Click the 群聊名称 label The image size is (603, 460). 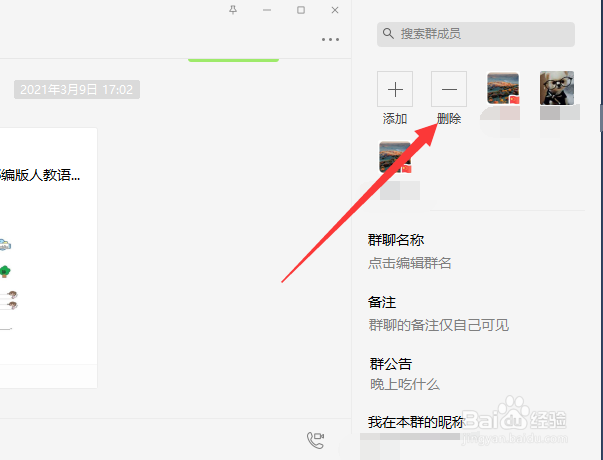396,240
